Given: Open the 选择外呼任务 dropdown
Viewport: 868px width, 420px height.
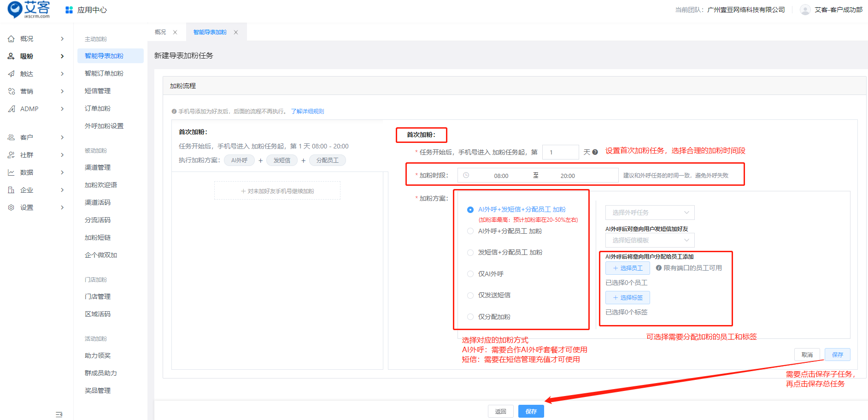Looking at the screenshot, I should click(x=650, y=213).
